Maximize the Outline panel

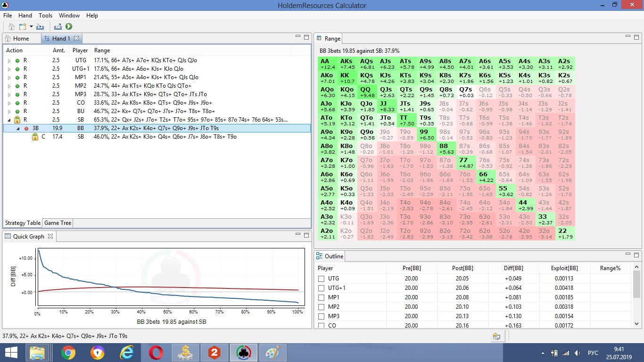636,255
